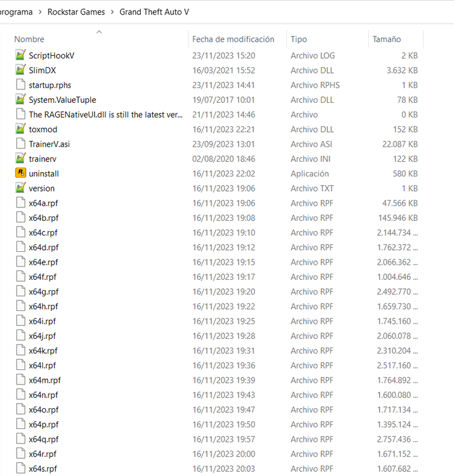
Task: Select the x64c.rpf file icon
Action: [20, 232]
